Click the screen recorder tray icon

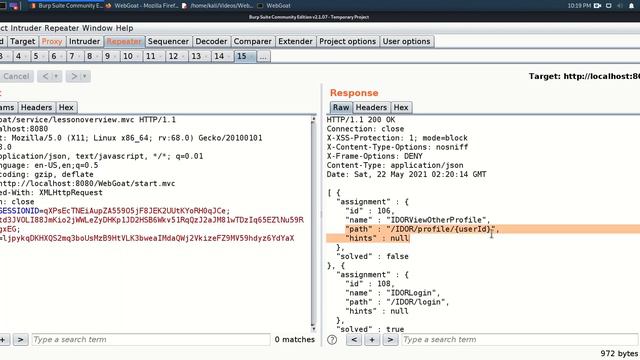pos(598,6)
